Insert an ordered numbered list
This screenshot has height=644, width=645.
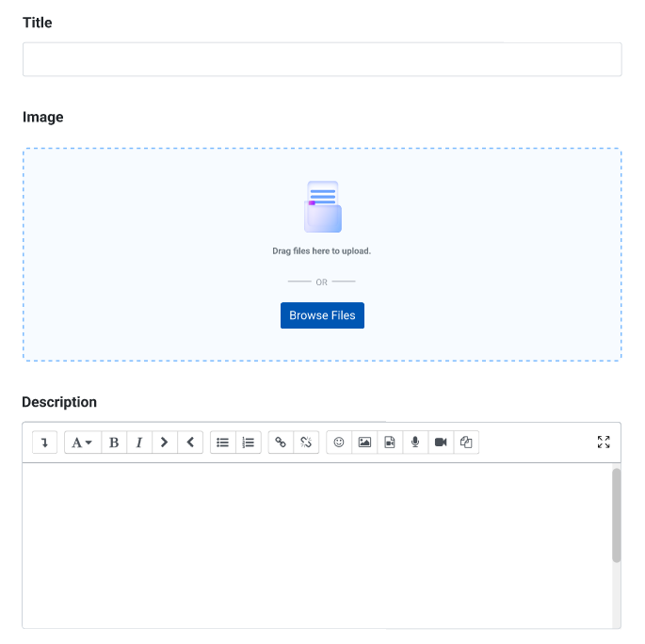pyautogui.click(x=249, y=443)
